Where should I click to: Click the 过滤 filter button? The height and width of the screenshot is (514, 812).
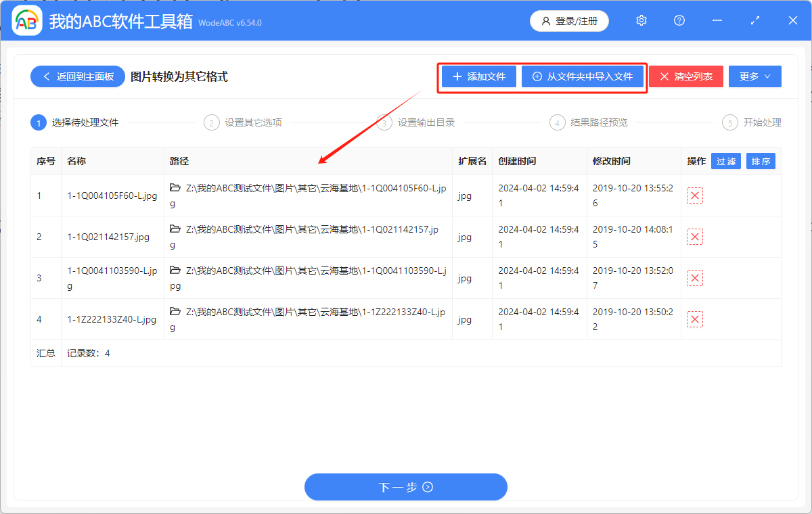725,161
